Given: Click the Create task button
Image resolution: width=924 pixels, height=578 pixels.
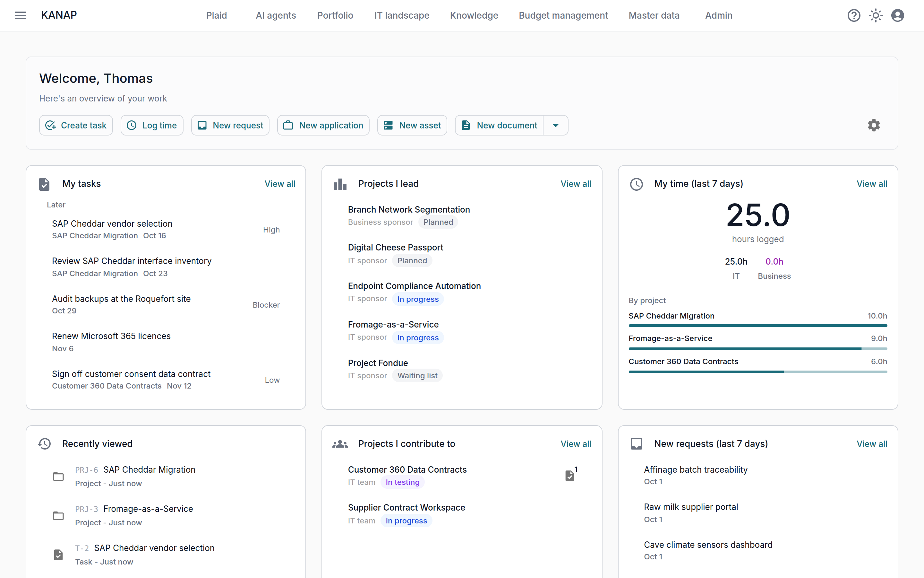Looking at the screenshot, I should click(76, 125).
